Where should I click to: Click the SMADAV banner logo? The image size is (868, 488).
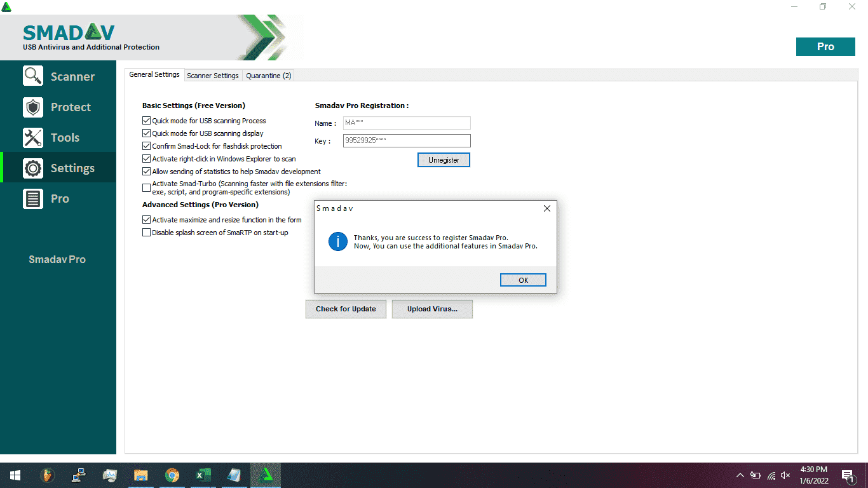click(69, 32)
